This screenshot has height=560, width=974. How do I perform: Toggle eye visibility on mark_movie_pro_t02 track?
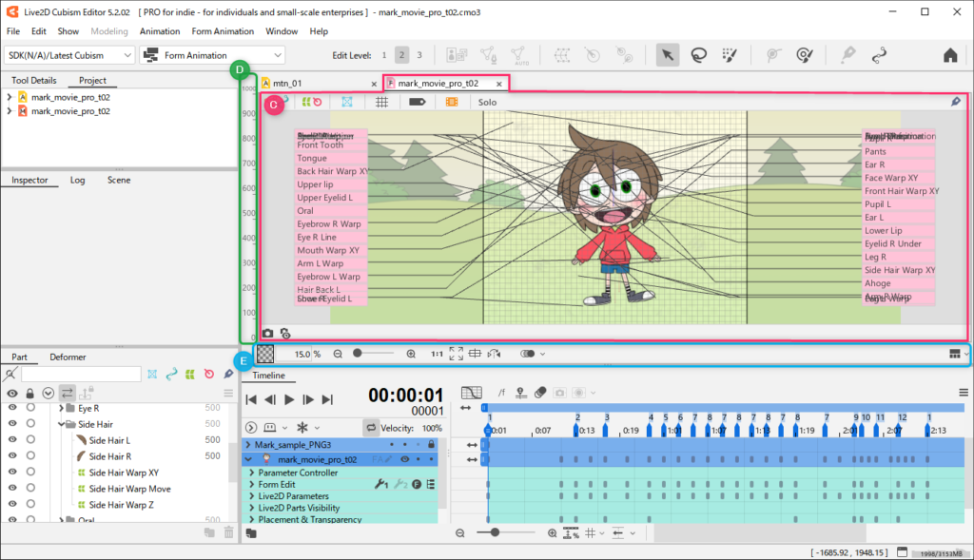coord(405,459)
